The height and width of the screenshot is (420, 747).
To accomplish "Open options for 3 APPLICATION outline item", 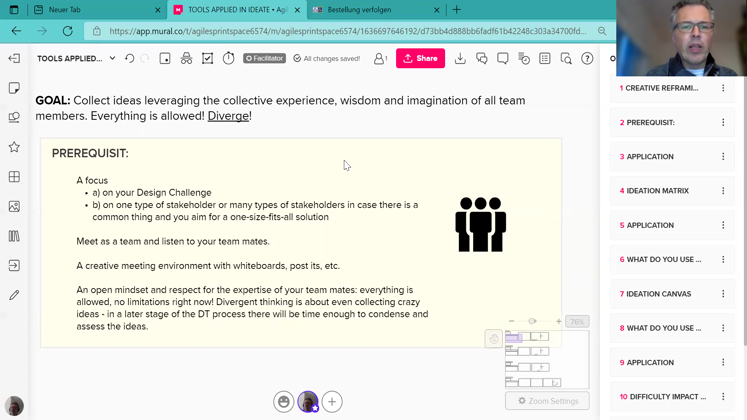I will 723,157.
